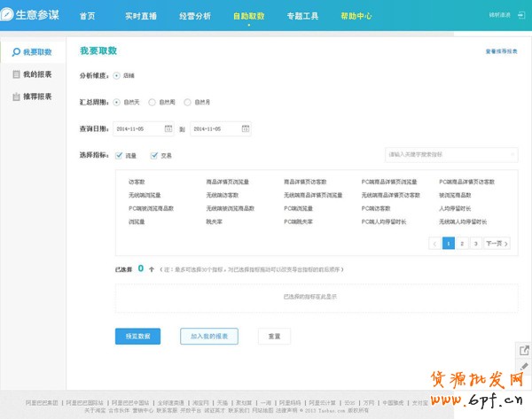Screen dimensions: 532x419
Task: Click the share icon at right edge
Action: 523,350
